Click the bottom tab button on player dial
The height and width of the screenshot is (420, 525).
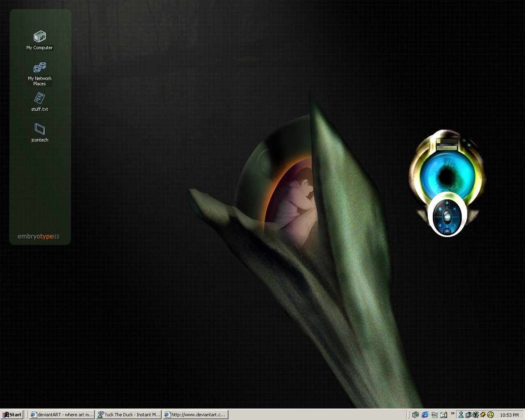pos(447,231)
